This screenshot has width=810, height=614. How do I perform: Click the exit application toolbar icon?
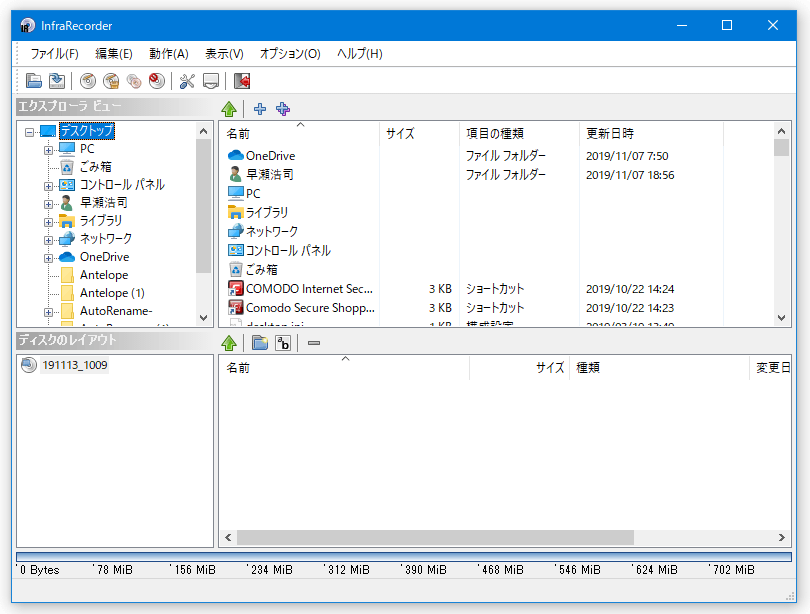pyautogui.click(x=242, y=81)
